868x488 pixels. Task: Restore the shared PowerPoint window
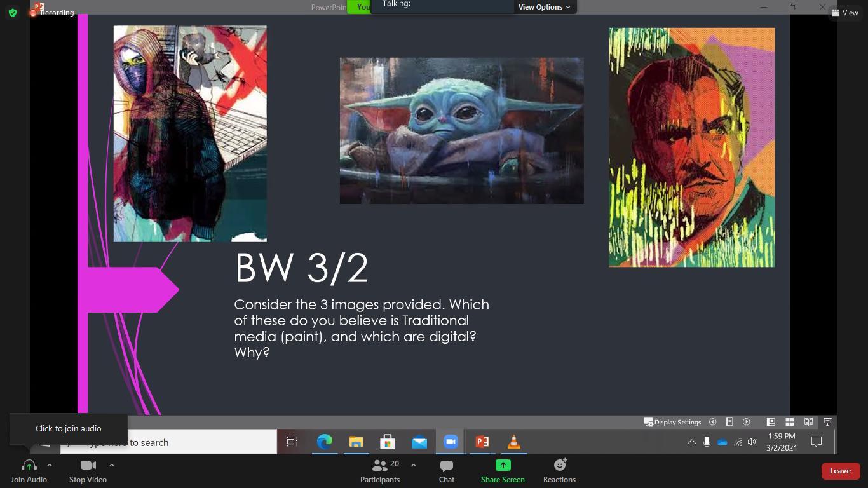pos(793,7)
